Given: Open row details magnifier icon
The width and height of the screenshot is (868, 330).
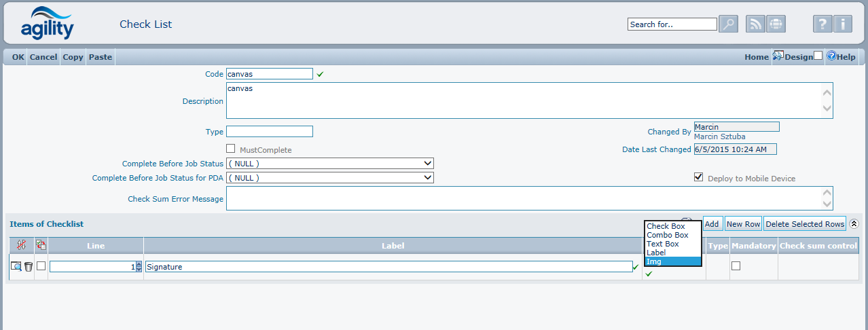Looking at the screenshot, I should 16,267.
